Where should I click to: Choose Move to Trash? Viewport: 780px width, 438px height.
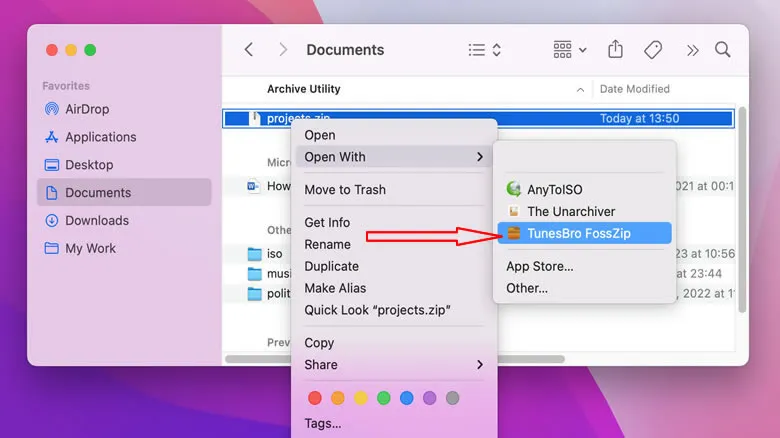394,190
